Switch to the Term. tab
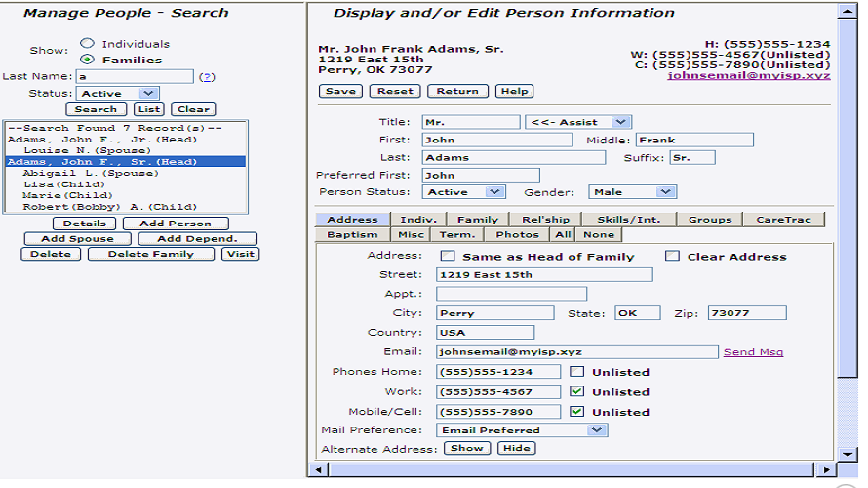 tap(457, 235)
